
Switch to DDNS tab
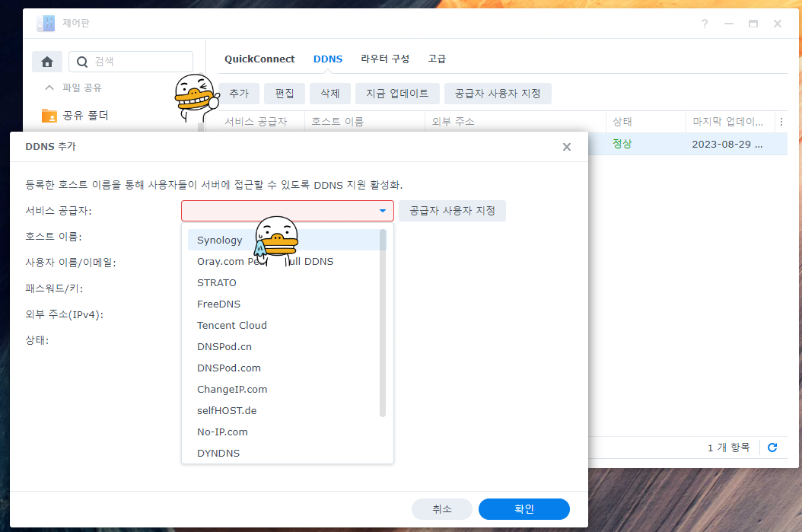[x=328, y=59]
